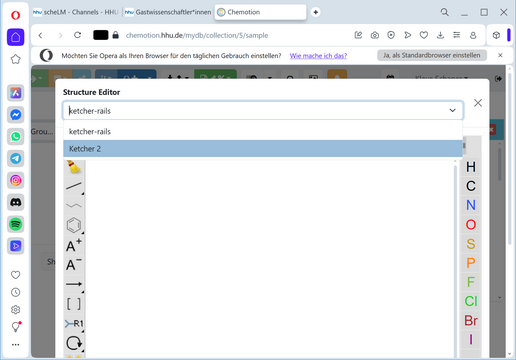Select ketcher-rails option in dropdown list
Viewport: 516px width, 360px height.
click(263, 132)
